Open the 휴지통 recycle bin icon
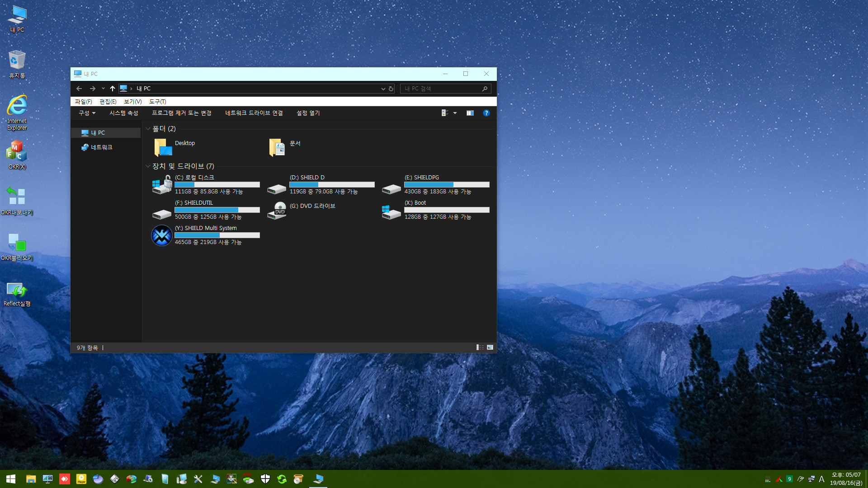The image size is (868, 488). (17, 64)
